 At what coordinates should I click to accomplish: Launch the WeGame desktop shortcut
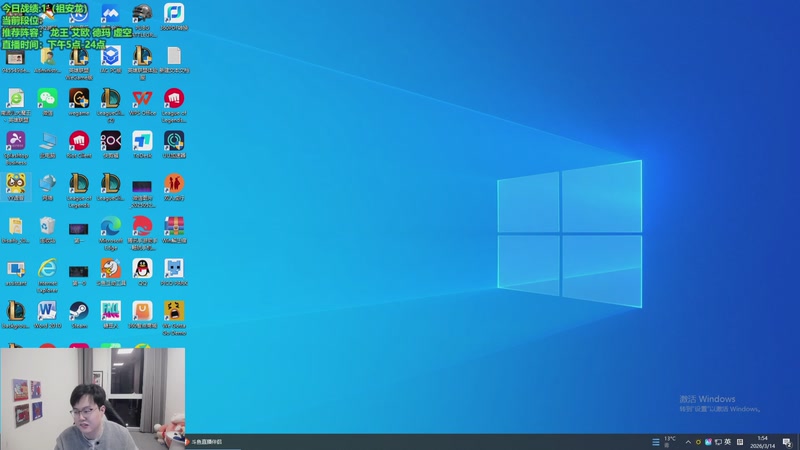point(79,98)
